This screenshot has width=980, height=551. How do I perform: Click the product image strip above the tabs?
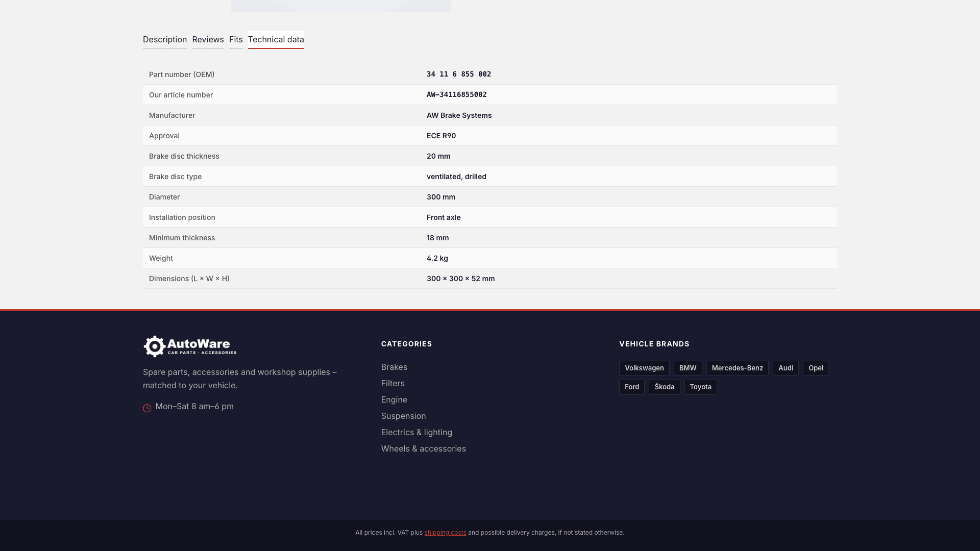[341, 6]
